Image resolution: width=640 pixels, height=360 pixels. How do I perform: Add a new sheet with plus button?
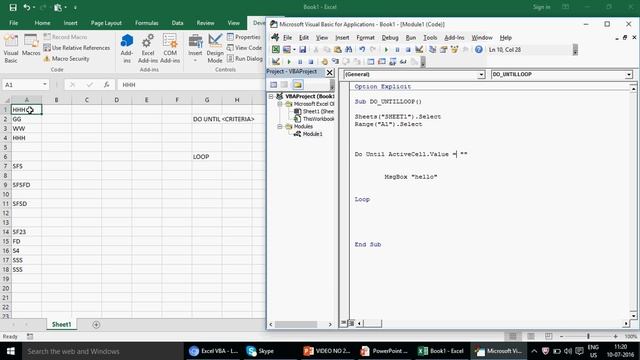pos(96,325)
